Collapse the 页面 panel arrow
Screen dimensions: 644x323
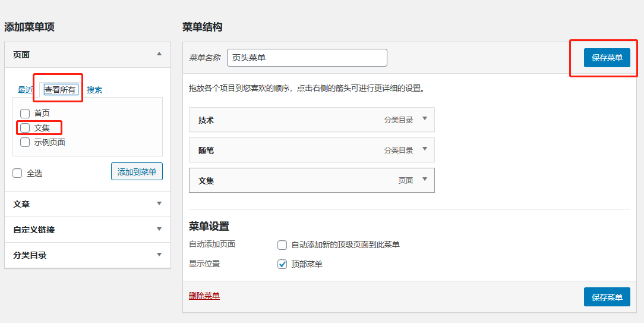tap(159, 54)
